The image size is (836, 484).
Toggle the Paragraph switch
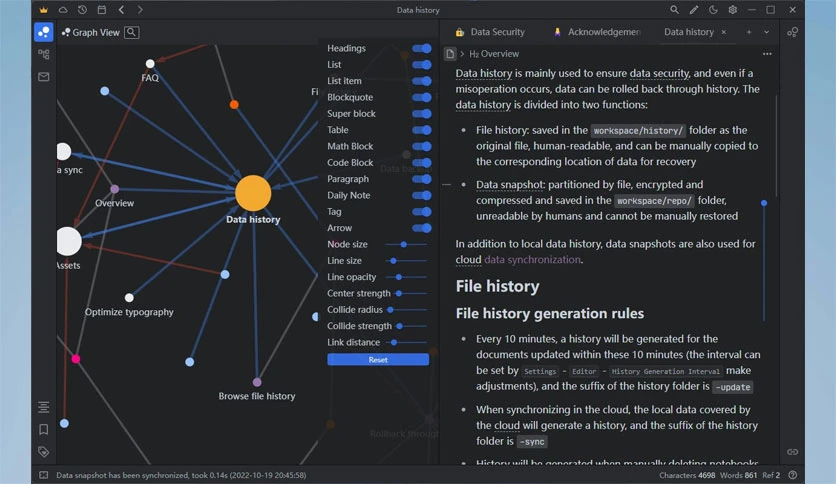point(422,179)
